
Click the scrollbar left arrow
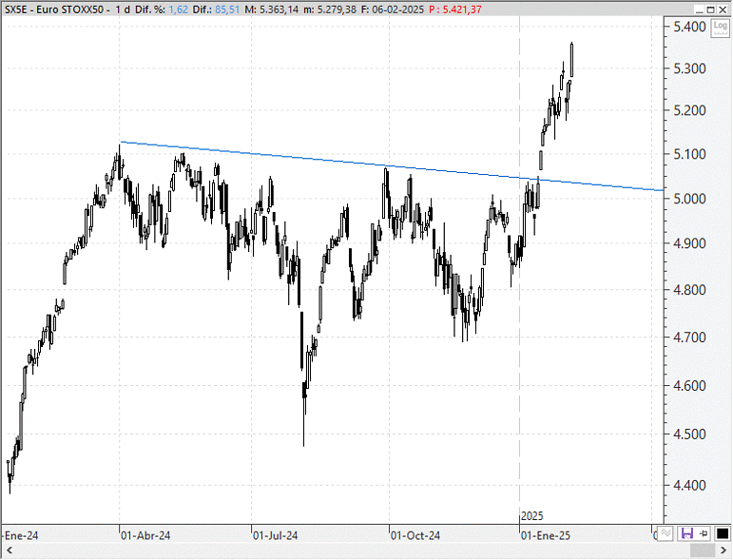click(9, 550)
